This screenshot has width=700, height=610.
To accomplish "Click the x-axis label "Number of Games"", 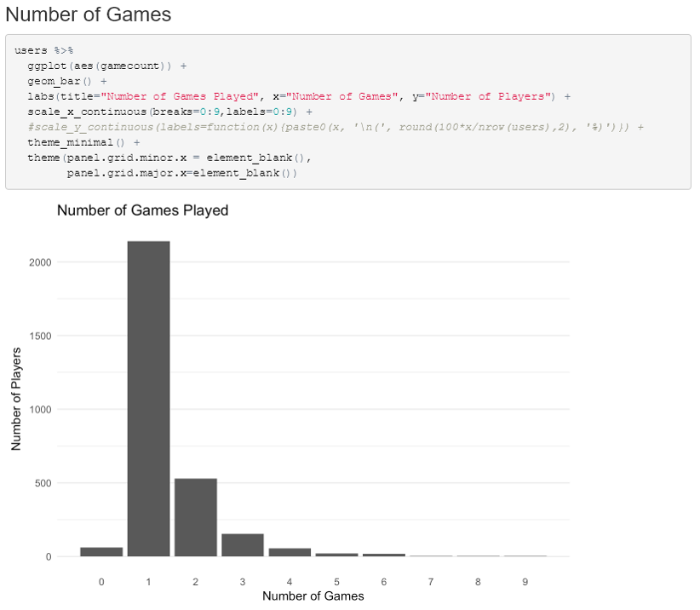I will point(313,596).
